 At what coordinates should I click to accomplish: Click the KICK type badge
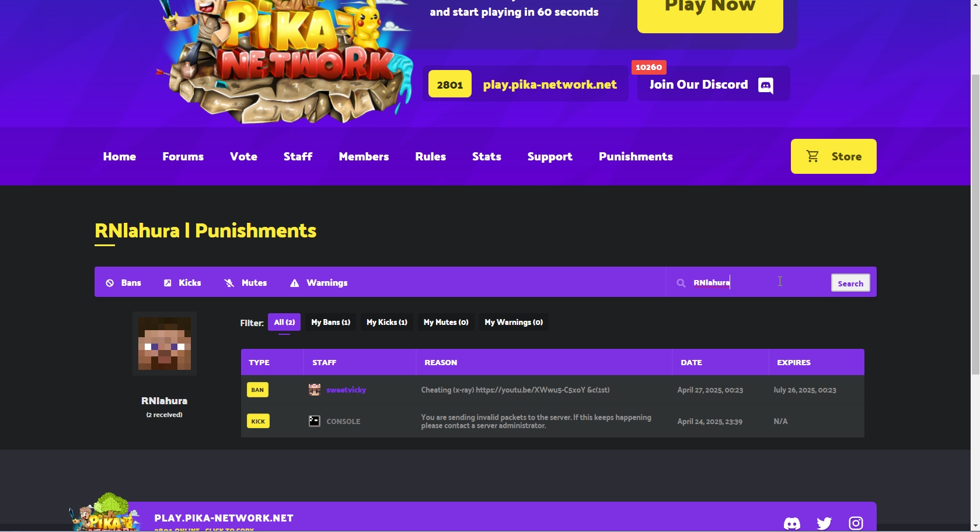[x=258, y=421]
